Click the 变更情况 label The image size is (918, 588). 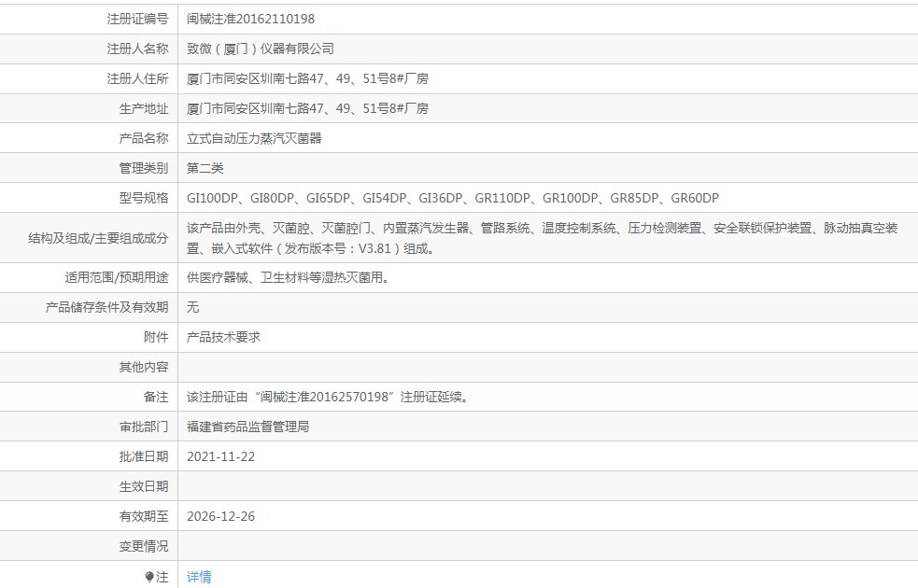144,546
